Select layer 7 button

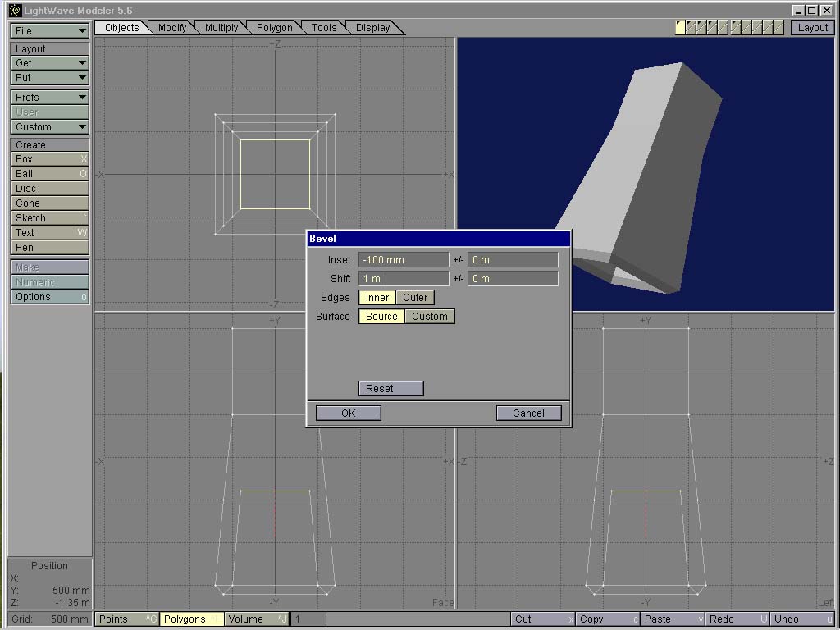746,27
